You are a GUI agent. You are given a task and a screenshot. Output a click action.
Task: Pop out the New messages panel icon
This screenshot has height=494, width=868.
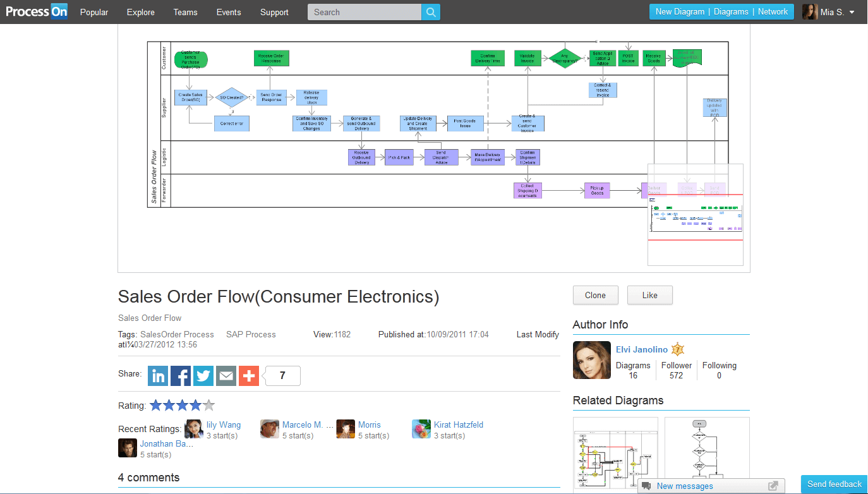tap(772, 486)
